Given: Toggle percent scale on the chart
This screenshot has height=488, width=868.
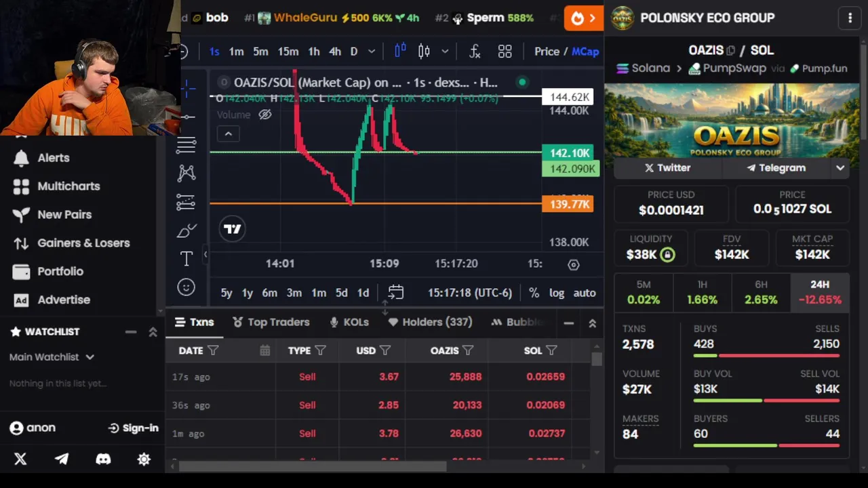Looking at the screenshot, I should click(534, 293).
